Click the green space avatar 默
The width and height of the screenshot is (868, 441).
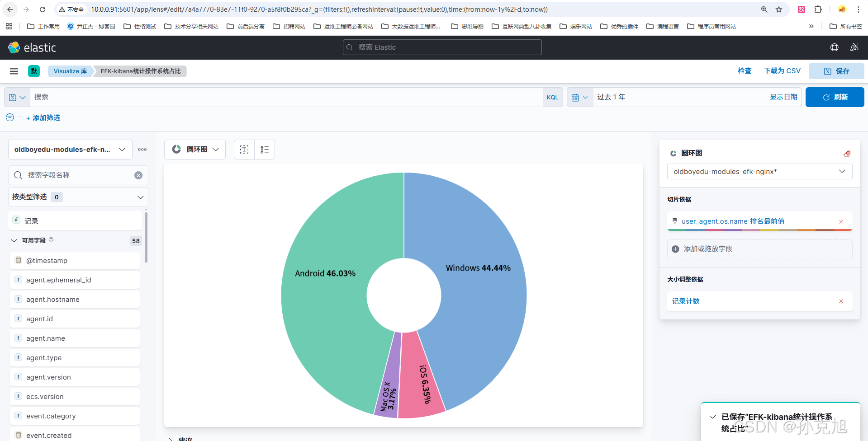coord(34,71)
